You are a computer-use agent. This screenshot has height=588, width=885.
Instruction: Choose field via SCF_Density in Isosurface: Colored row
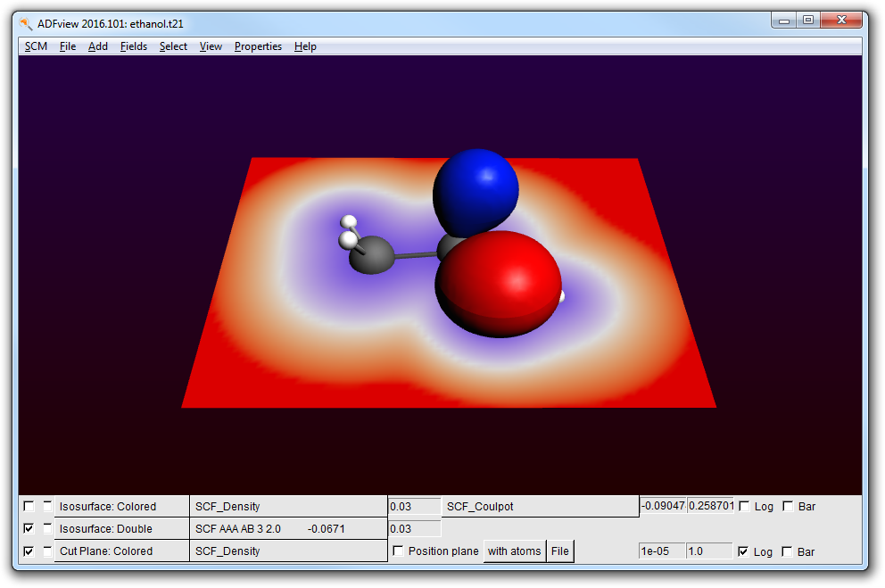pyautogui.click(x=288, y=506)
